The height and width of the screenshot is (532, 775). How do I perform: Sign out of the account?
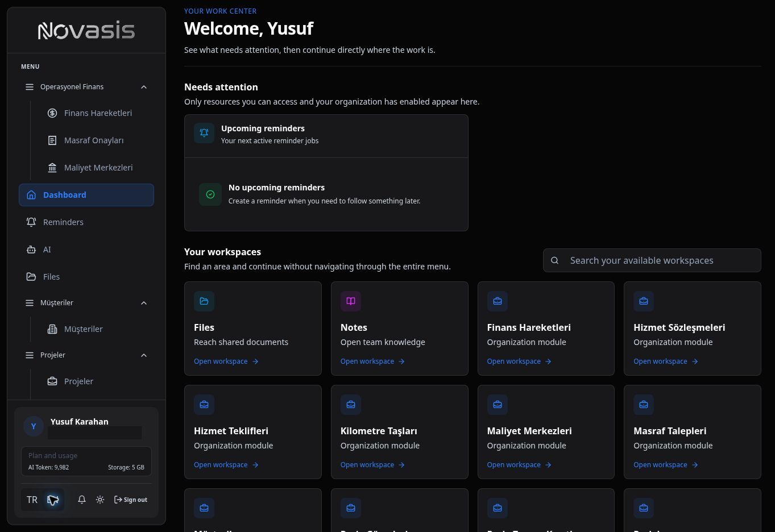(131, 500)
